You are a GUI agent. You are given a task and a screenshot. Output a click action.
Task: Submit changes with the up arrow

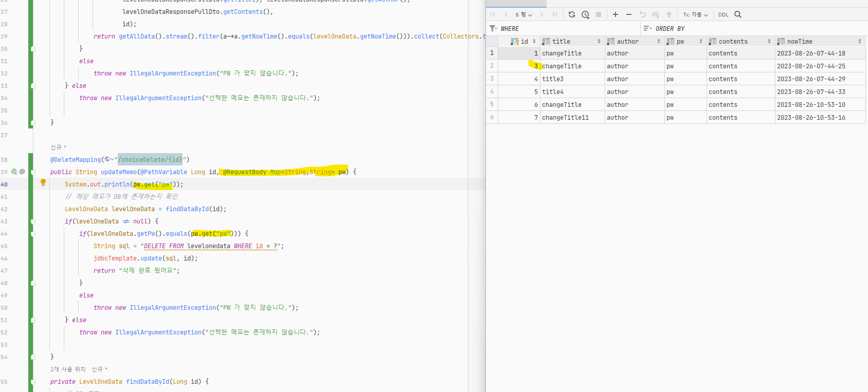669,14
